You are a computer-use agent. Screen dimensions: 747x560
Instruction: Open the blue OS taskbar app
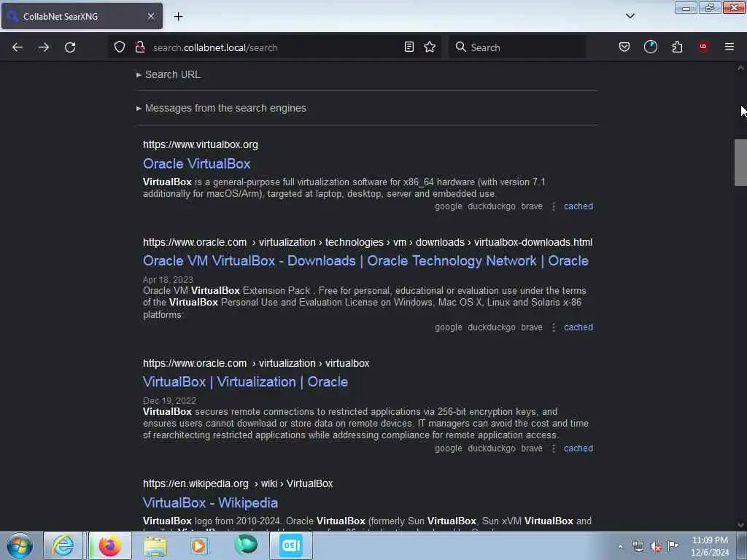click(291, 545)
